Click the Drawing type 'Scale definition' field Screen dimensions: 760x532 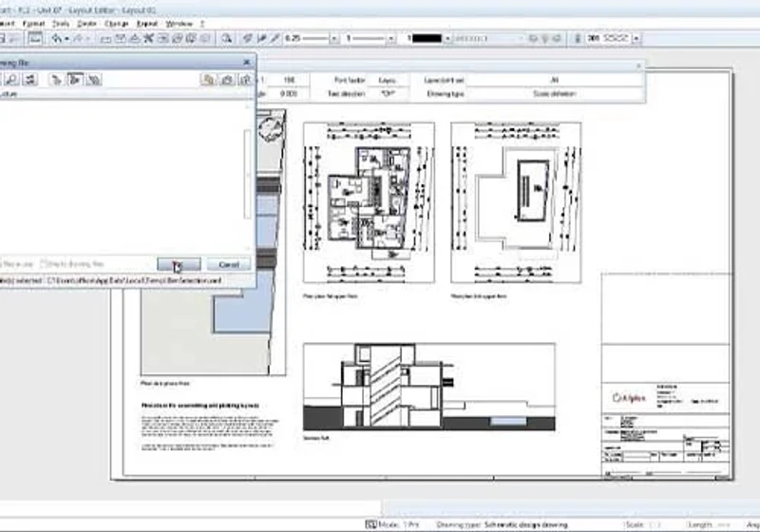[x=555, y=93]
